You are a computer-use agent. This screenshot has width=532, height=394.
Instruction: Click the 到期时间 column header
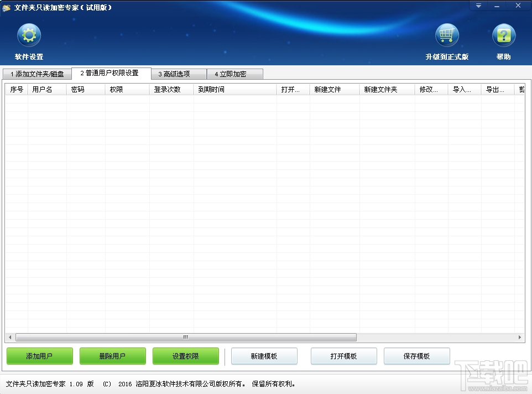click(235, 90)
